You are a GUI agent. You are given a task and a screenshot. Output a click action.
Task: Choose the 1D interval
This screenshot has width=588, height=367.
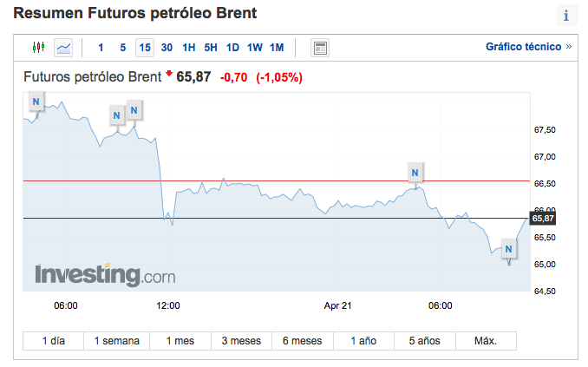232,48
